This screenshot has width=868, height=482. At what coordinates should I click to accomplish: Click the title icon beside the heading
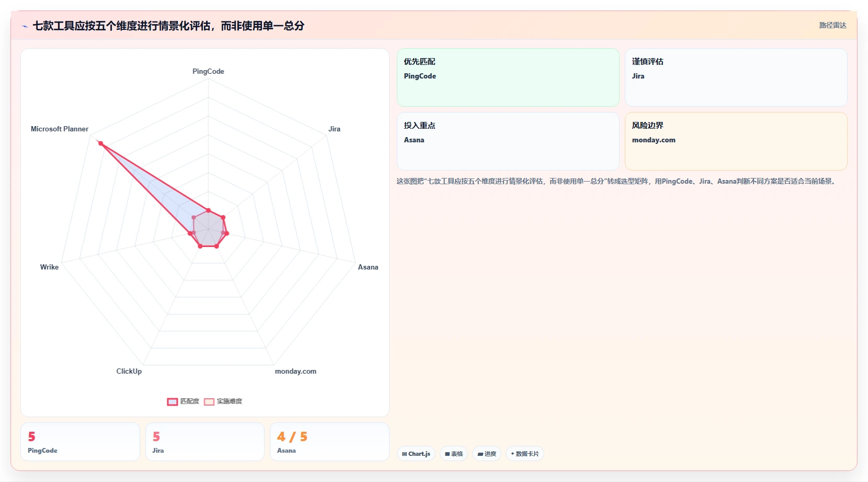point(25,26)
